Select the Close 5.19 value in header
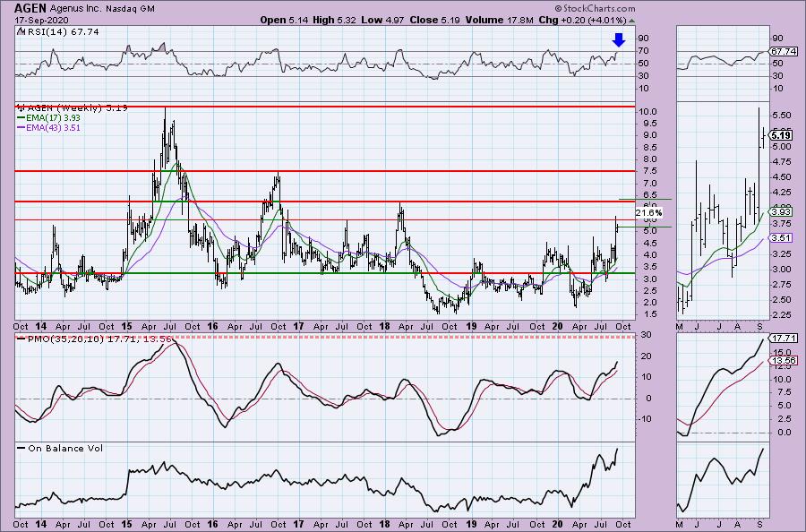The width and height of the screenshot is (806, 532). [435, 21]
